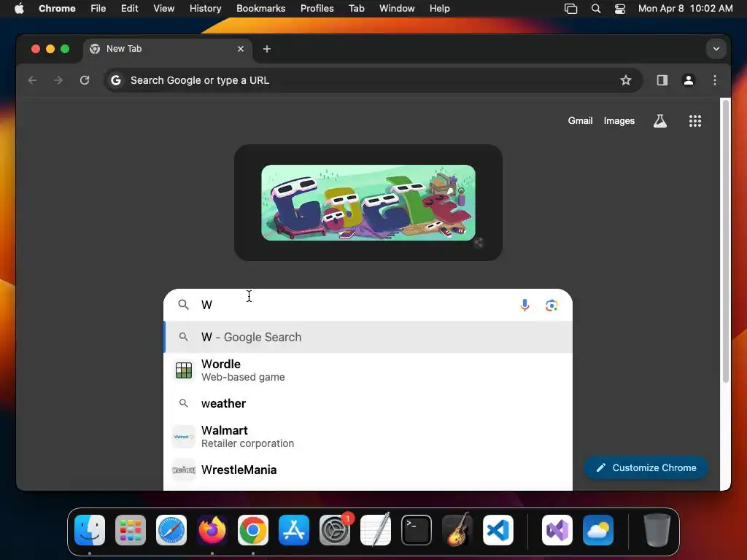Image resolution: width=747 pixels, height=560 pixels.
Task: Launch Firefox from the Dock
Action: [212, 530]
